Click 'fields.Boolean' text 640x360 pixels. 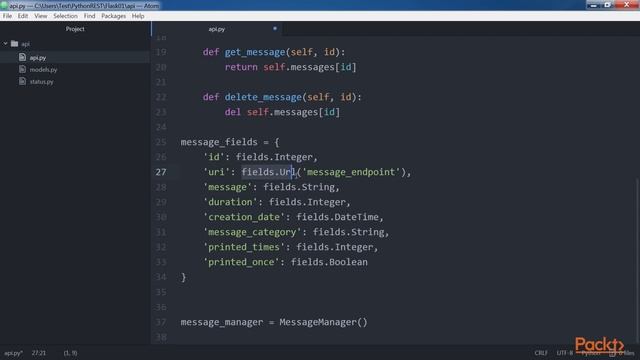329,262
